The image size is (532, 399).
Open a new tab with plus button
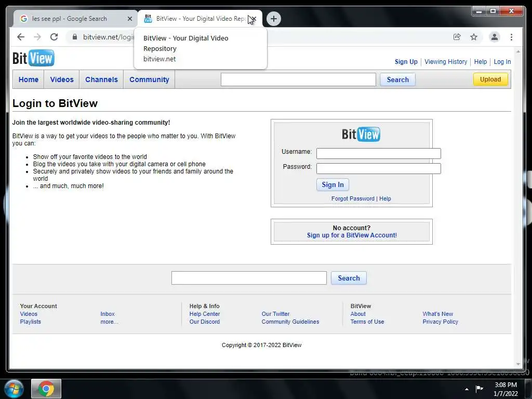(x=273, y=19)
